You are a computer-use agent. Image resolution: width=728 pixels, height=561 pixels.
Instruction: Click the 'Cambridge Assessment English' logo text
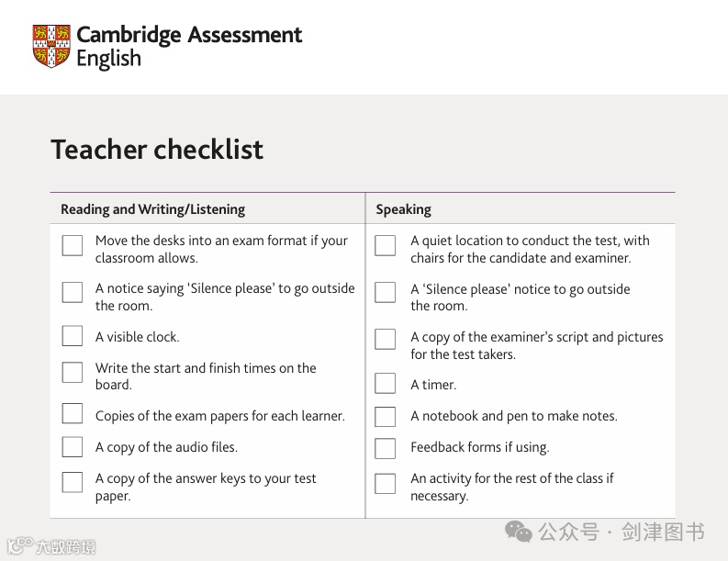(188, 46)
